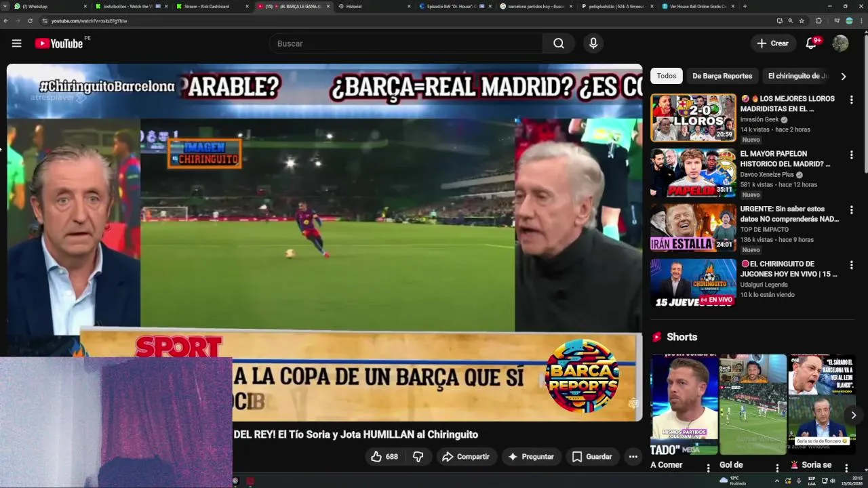Open options for Gol de short
The width and height of the screenshot is (868, 488).
click(x=778, y=468)
